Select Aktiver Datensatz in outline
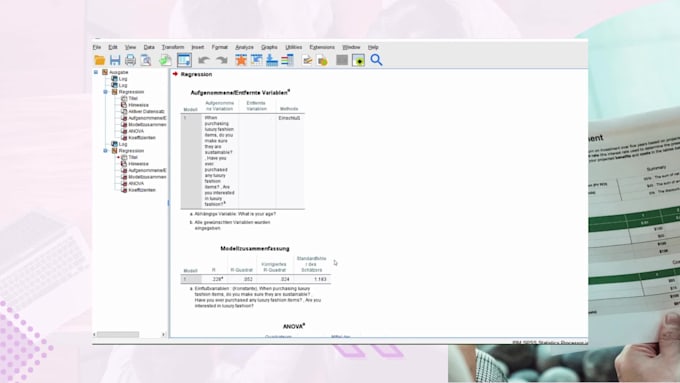The image size is (680, 383). (147, 111)
